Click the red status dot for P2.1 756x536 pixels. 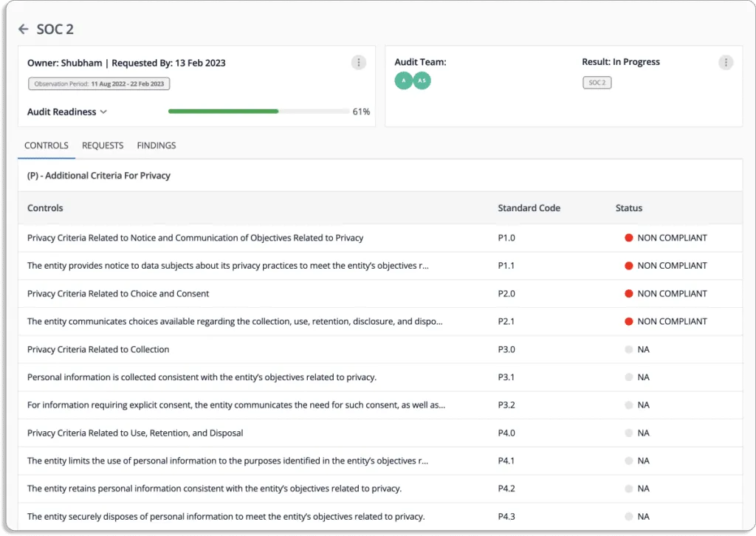click(629, 321)
